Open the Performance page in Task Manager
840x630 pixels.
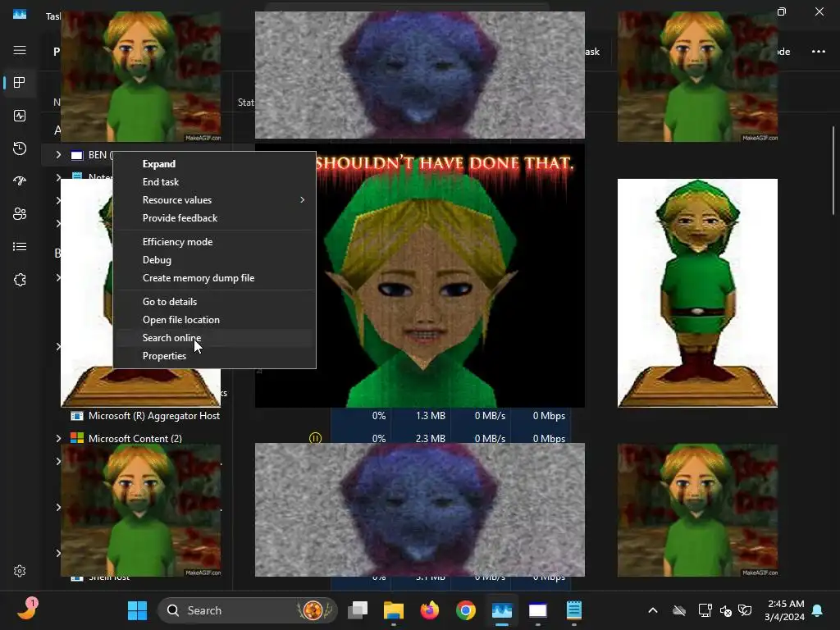point(20,116)
